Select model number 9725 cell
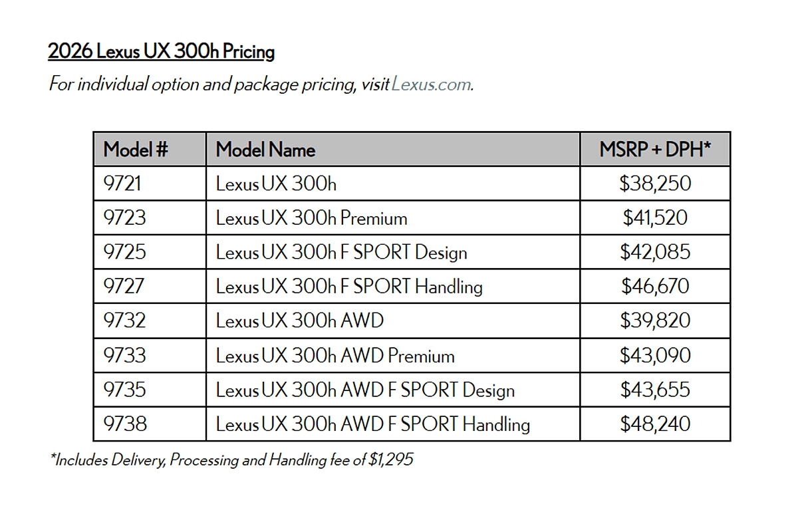Viewport: 798px width, 532px height. 124,253
